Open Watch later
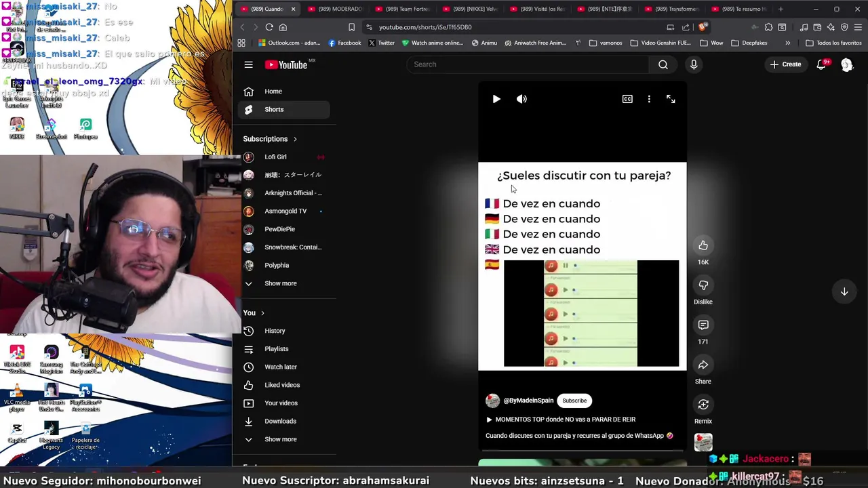 (283, 367)
